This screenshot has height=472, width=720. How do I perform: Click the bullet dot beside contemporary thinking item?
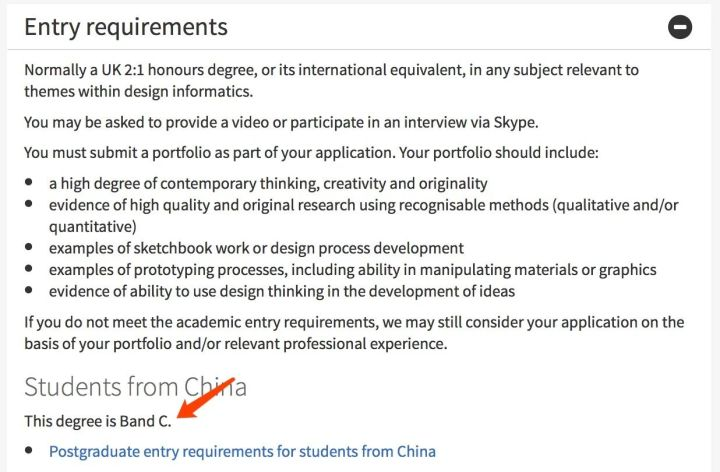[x=29, y=182]
